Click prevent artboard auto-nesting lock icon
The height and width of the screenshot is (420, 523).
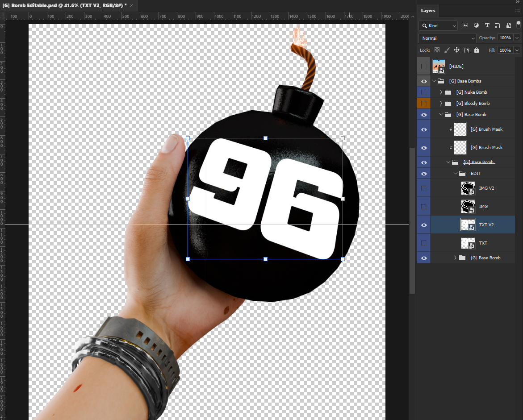click(x=467, y=50)
